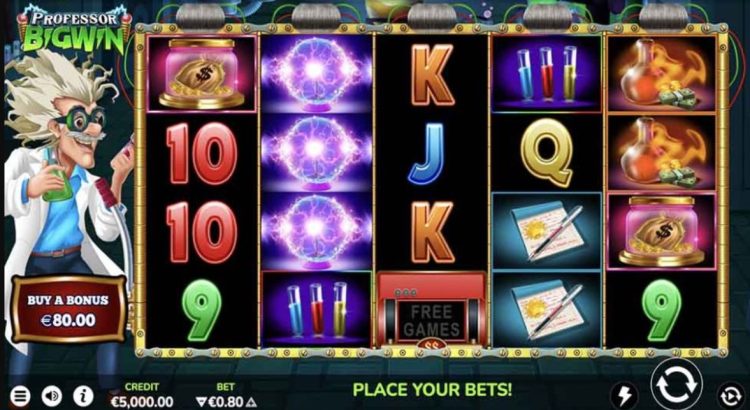Mute the game sound
Image resolution: width=750 pixels, height=410 pixels.
(x=52, y=396)
